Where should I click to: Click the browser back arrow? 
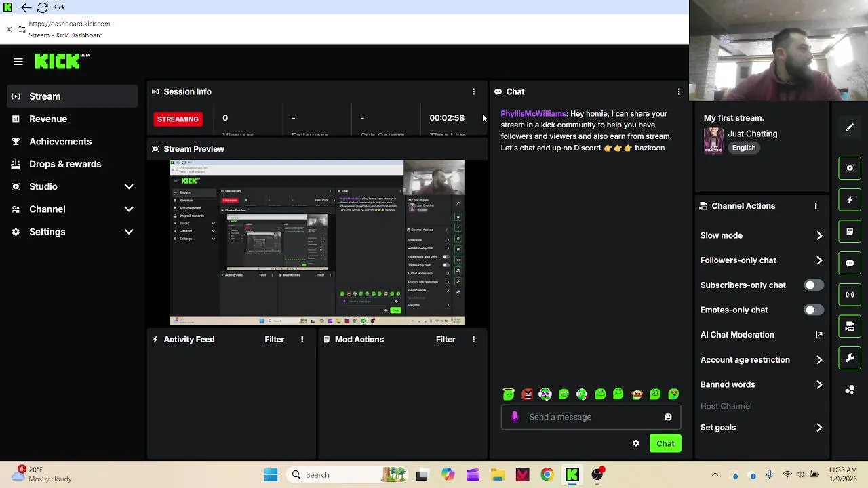(26, 7)
